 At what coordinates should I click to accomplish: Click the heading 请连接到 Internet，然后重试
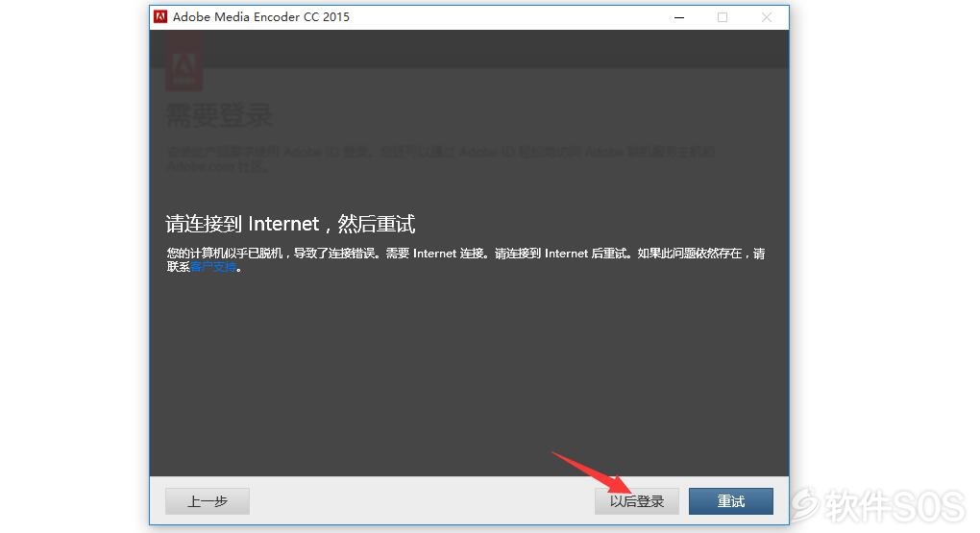(290, 224)
